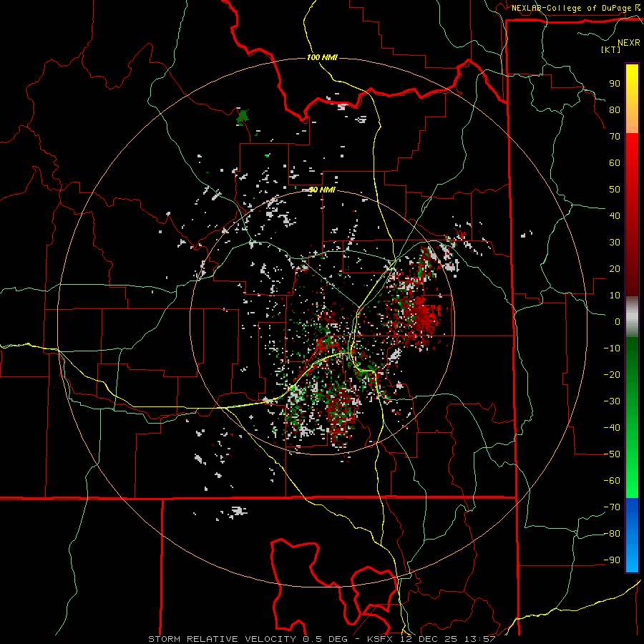This screenshot has height=644, width=644.
Task: Click the NEXLAB-College of DuPage label
Action: pyautogui.click(x=572, y=8)
